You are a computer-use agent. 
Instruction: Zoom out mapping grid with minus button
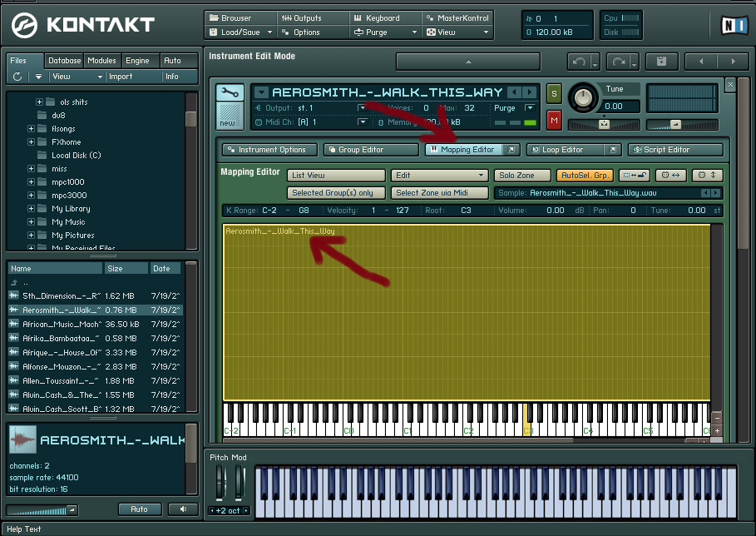pyautogui.click(x=717, y=418)
